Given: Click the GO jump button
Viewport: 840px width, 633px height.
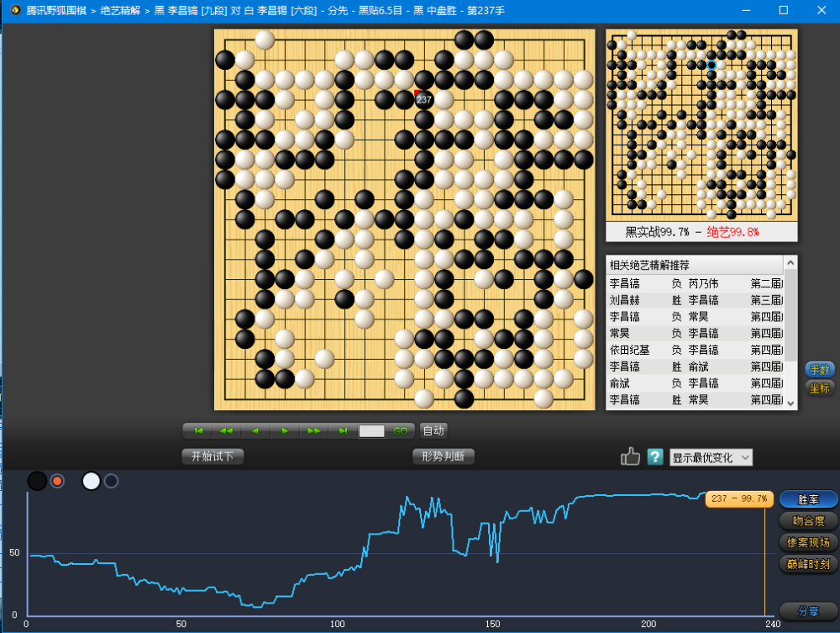Looking at the screenshot, I should click(x=400, y=431).
